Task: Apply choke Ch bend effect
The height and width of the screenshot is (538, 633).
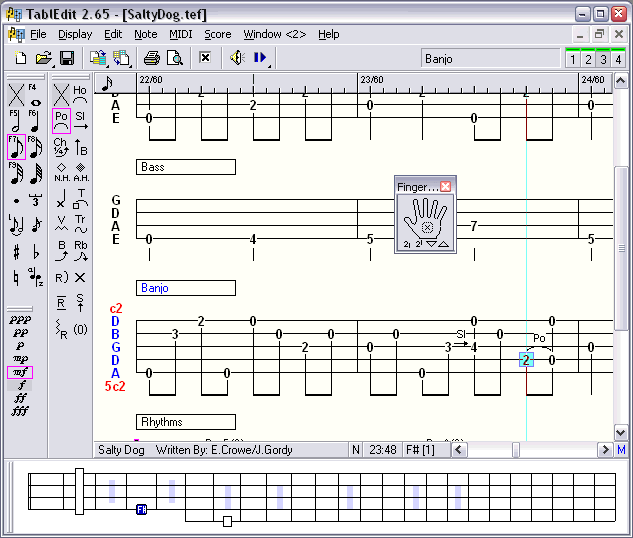Action: click(61, 147)
